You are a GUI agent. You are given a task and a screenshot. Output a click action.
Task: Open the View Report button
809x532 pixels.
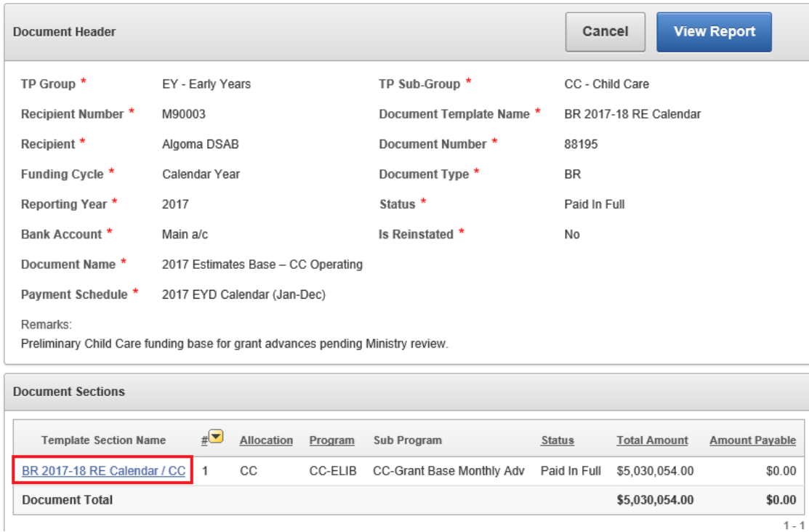pyautogui.click(x=714, y=32)
